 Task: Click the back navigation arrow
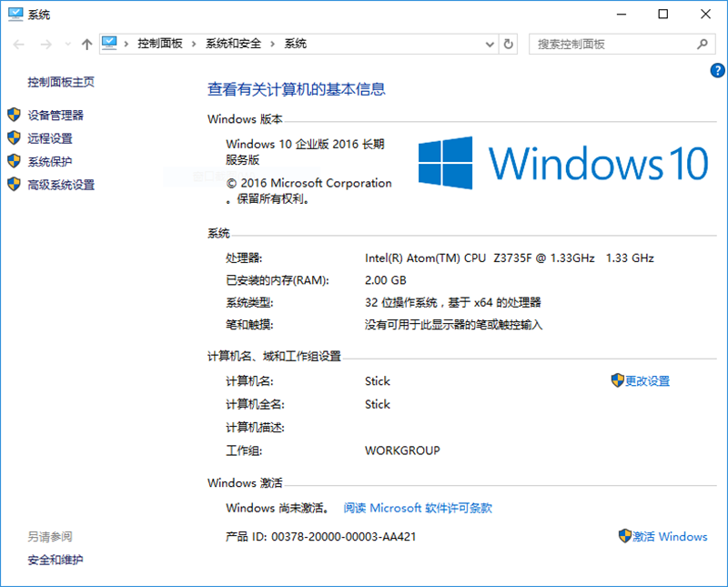coord(18,45)
